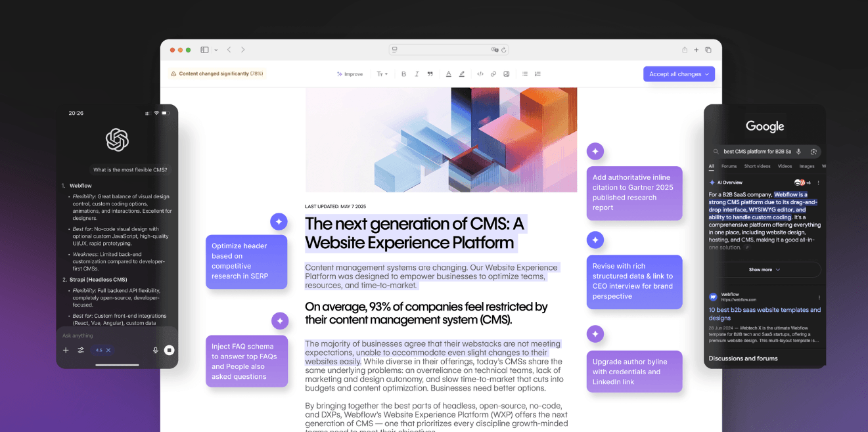
Task: Switch to the Forums tab in Google
Action: coord(729,166)
